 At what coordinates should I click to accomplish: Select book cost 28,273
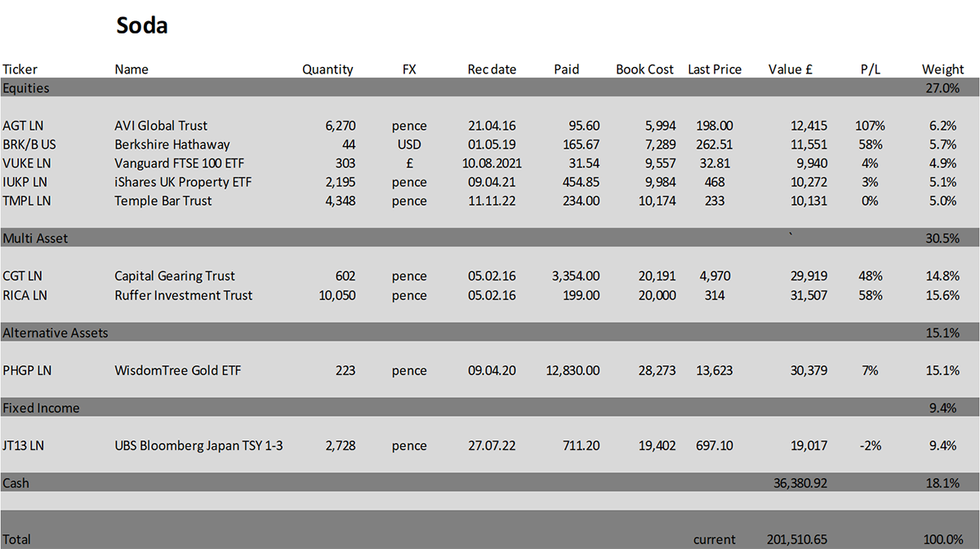pos(657,370)
